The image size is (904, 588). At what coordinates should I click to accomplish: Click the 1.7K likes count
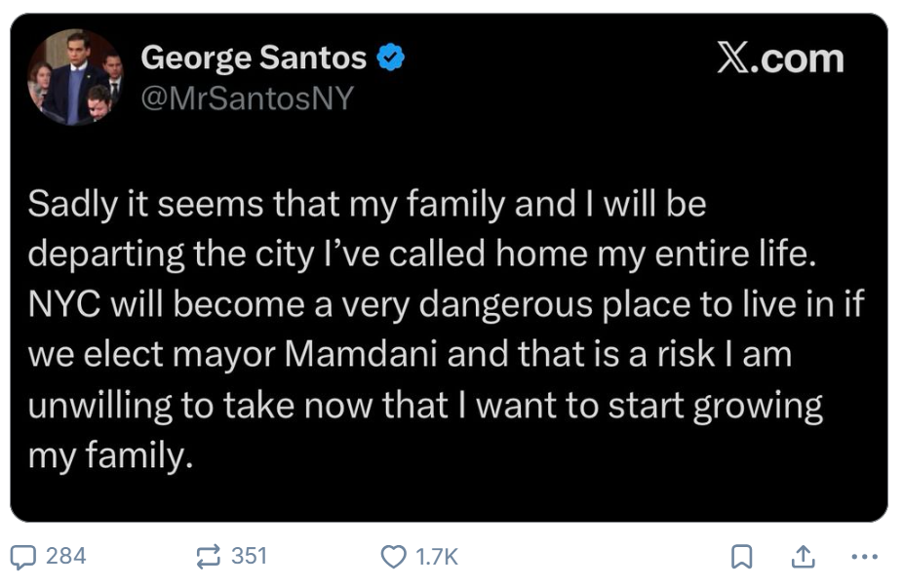point(436,557)
